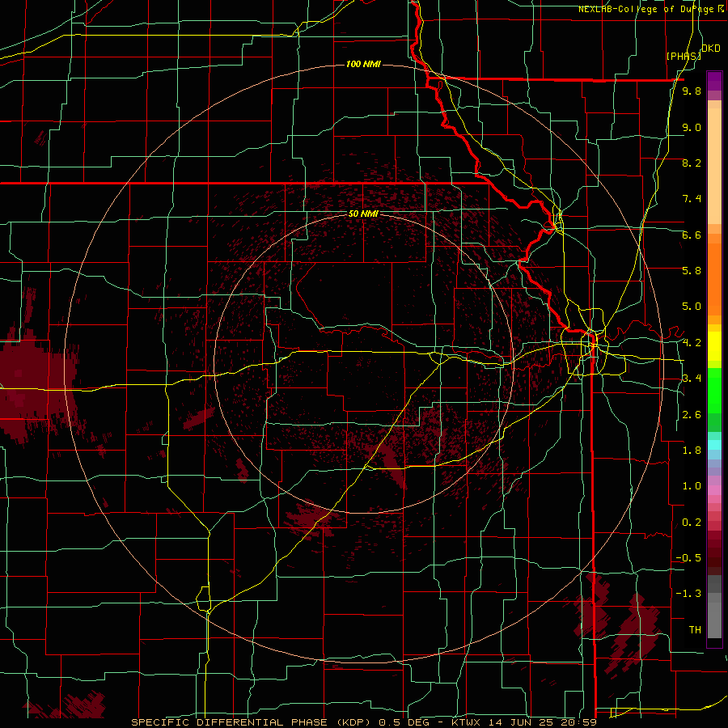Click the DKD label above color scale
The width and height of the screenshot is (728, 728).
[711, 49]
